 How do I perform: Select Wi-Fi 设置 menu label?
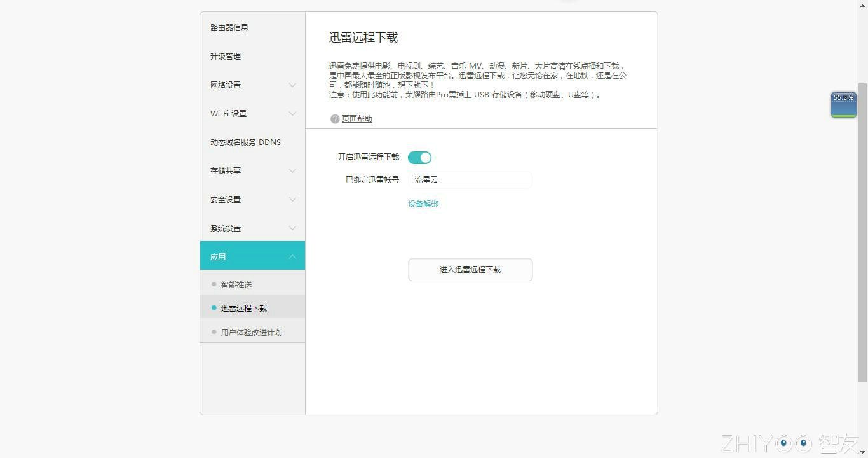pyautogui.click(x=228, y=113)
